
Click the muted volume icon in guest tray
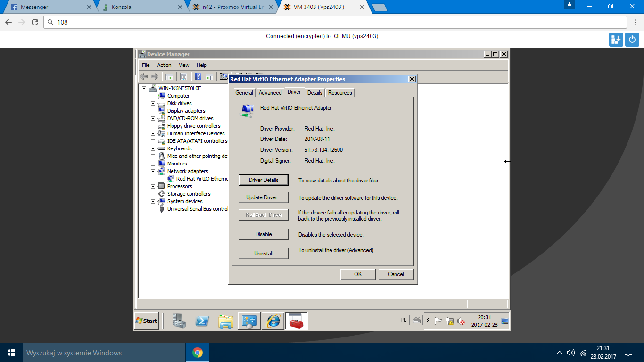tap(461, 321)
